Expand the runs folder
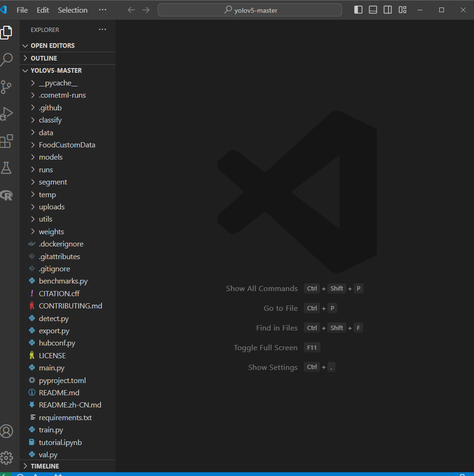Screen dimensions: 474x476 click(68, 169)
